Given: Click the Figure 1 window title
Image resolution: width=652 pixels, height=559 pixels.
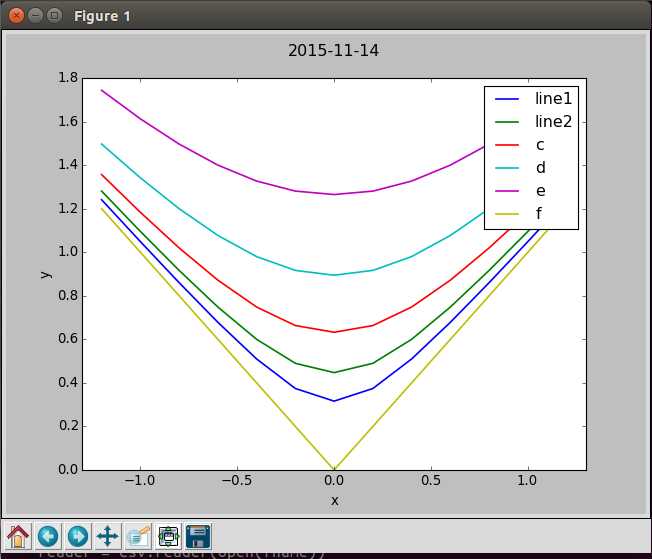Looking at the screenshot, I should [102, 16].
